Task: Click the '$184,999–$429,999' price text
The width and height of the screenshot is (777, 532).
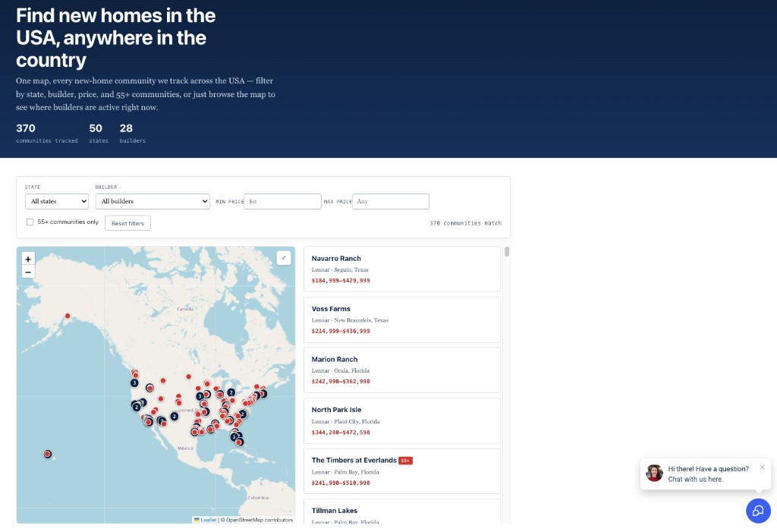Action: click(341, 281)
